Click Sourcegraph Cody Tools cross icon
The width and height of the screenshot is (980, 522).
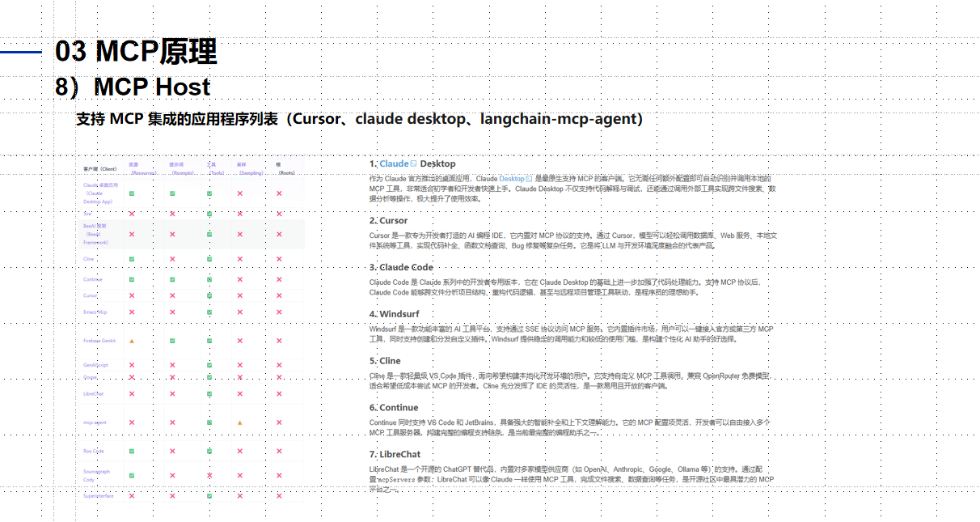click(209, 476)
